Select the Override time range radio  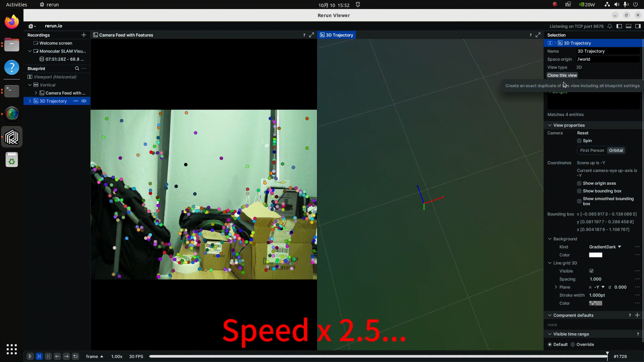(x=573, y=344)
